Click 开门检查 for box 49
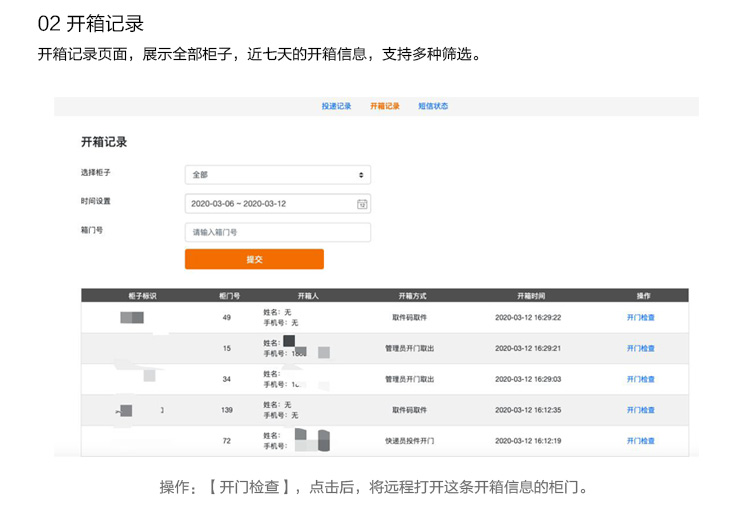This screenshot has height=528, width=750. pyautogui.click(x=640, y=318)
